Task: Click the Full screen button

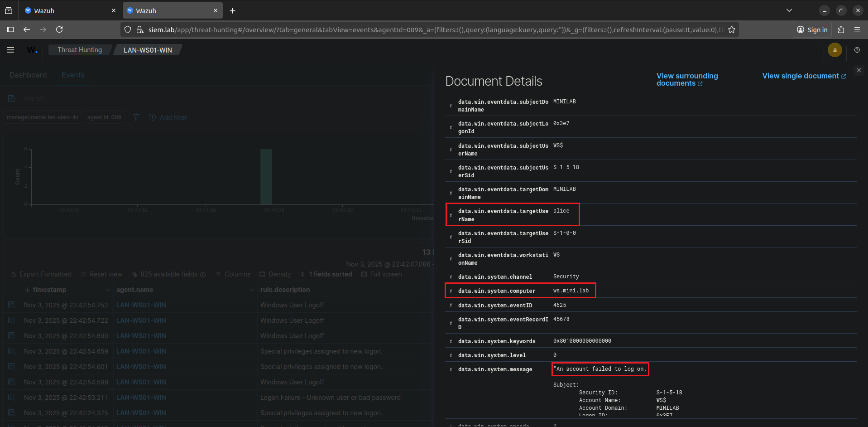Action: (x=382, y=274)
